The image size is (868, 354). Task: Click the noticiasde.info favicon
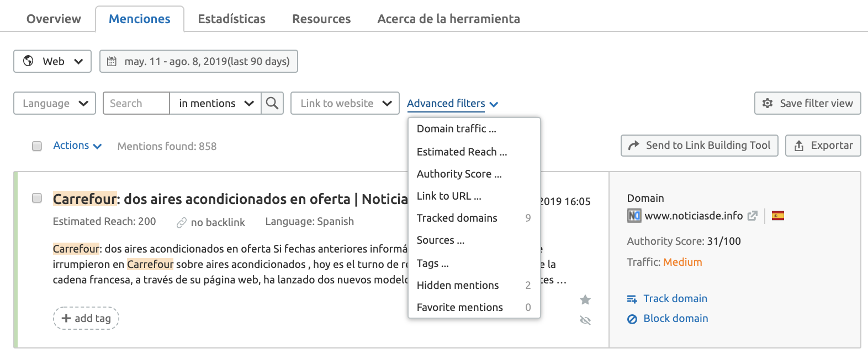click(634, 216)
